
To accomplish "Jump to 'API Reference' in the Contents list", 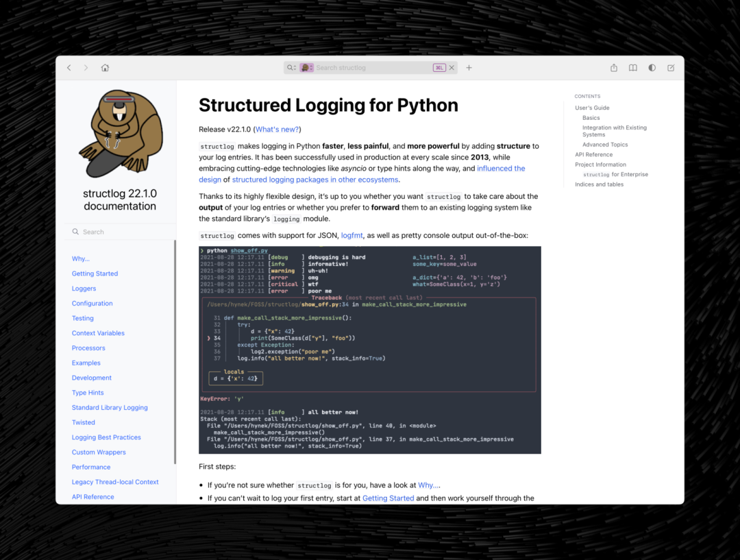I will tap(593, 154).
